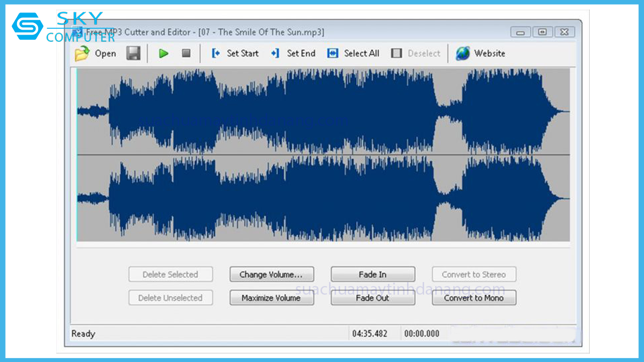The width and height of the screenshot is (644, 362).
Task: Apply the Fade In effect
Action: tap(373, 275)
